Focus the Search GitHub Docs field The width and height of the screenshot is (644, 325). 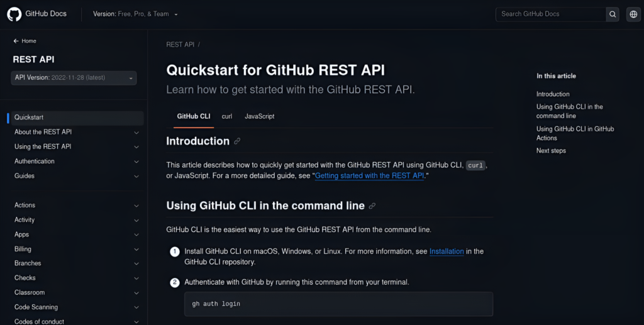pyautogui.click(x=550, y=14)
